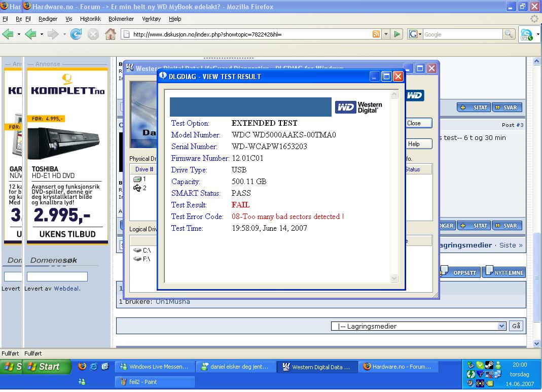
Task: Click the Messenger quick launch icon below Firefox
Action: click(82, 382)
